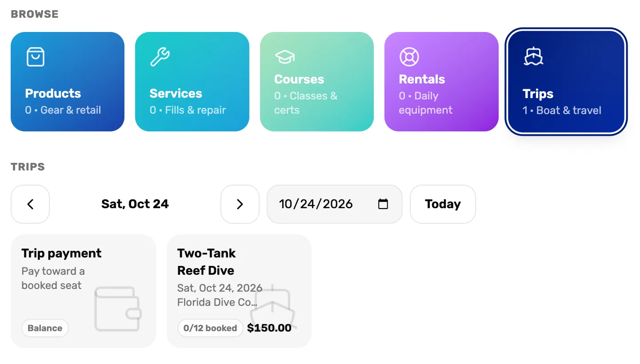
Task: Click the wrench icon on Services
Action: pyautogui.click(x=160, y=57)
